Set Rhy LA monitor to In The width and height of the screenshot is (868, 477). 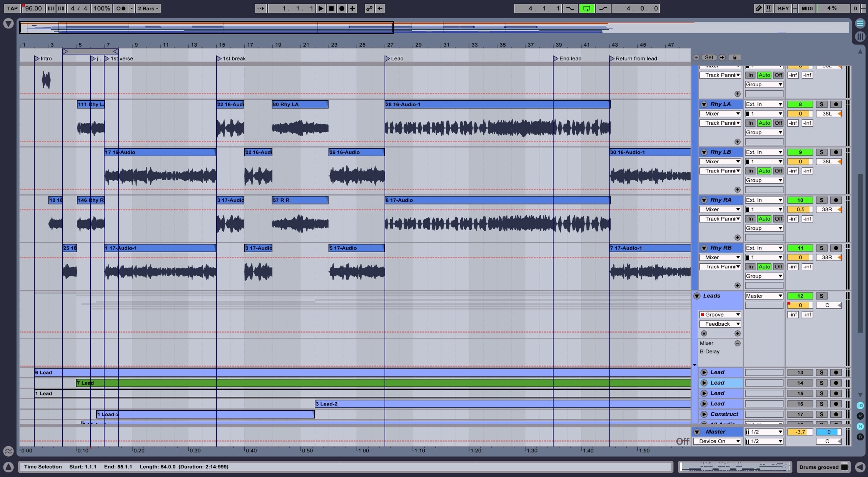[x=750, y=123]
